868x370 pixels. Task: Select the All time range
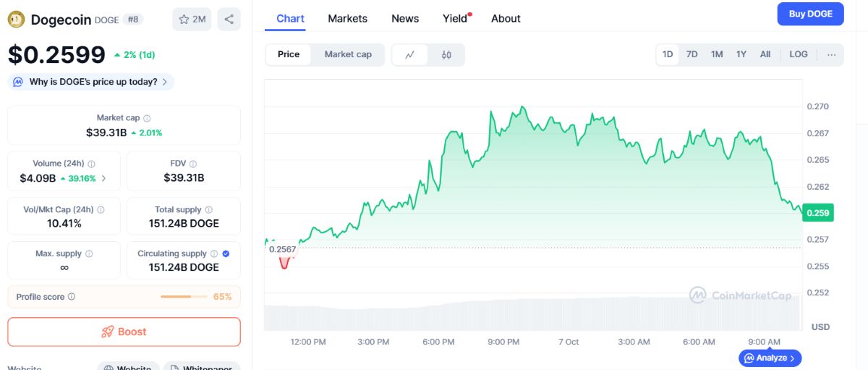(765, 54)
